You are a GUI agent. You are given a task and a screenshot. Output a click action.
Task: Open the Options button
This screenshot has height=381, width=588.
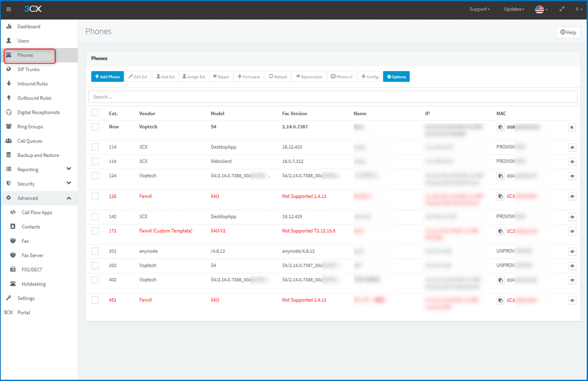(x=396, y=76)
